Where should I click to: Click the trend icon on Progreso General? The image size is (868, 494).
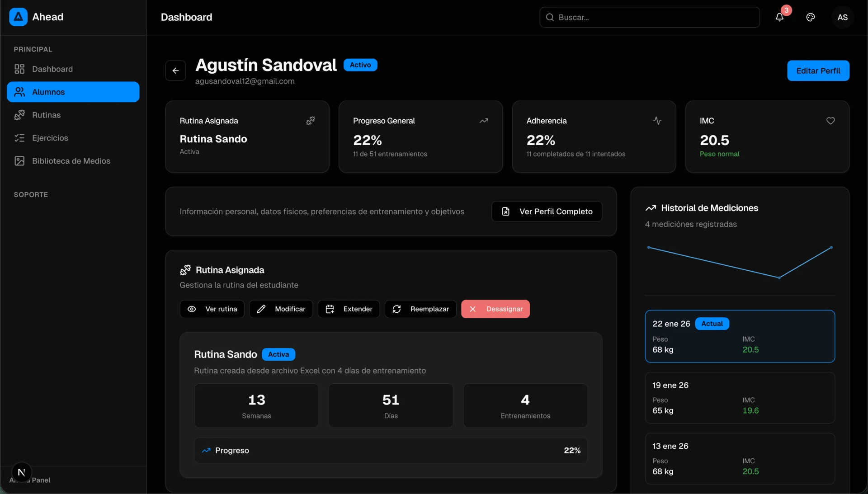(484, 121)
